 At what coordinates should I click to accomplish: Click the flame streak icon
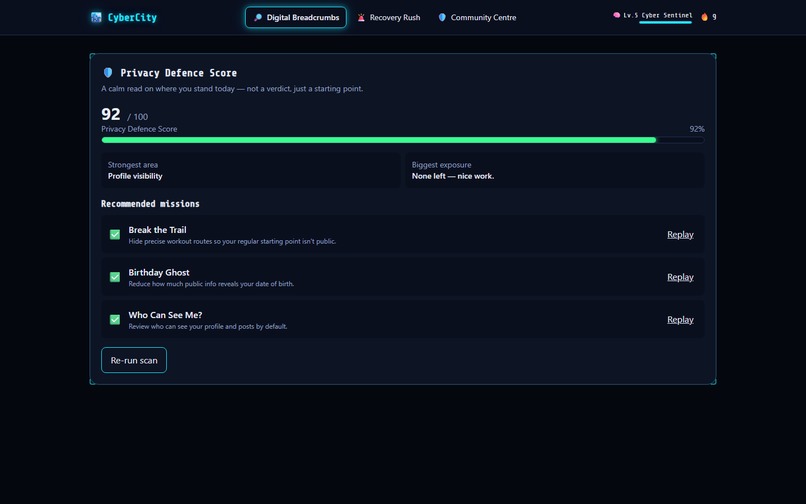point(704,17)
